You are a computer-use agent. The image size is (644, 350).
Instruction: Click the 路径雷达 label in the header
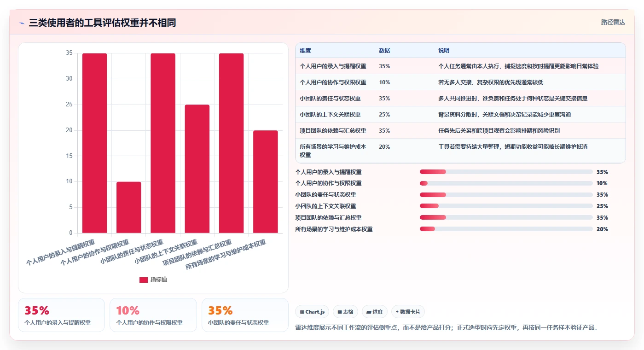coord(613,22)
